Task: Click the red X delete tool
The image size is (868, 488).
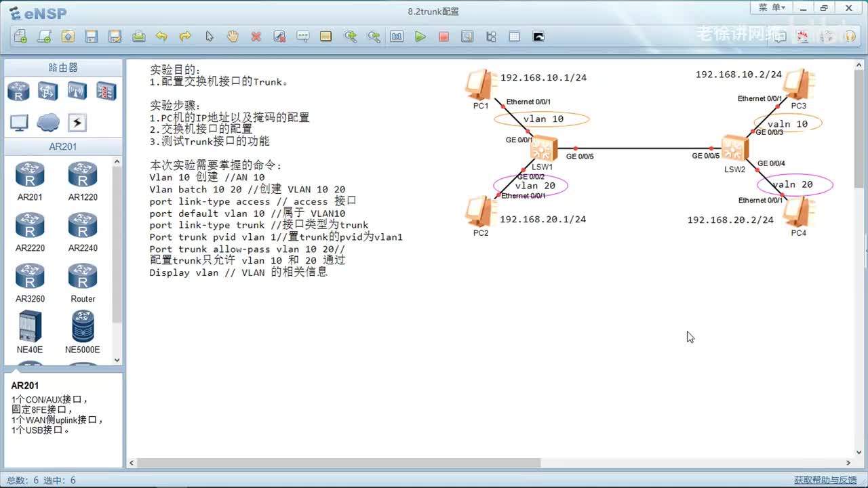Action: (256, 37)
